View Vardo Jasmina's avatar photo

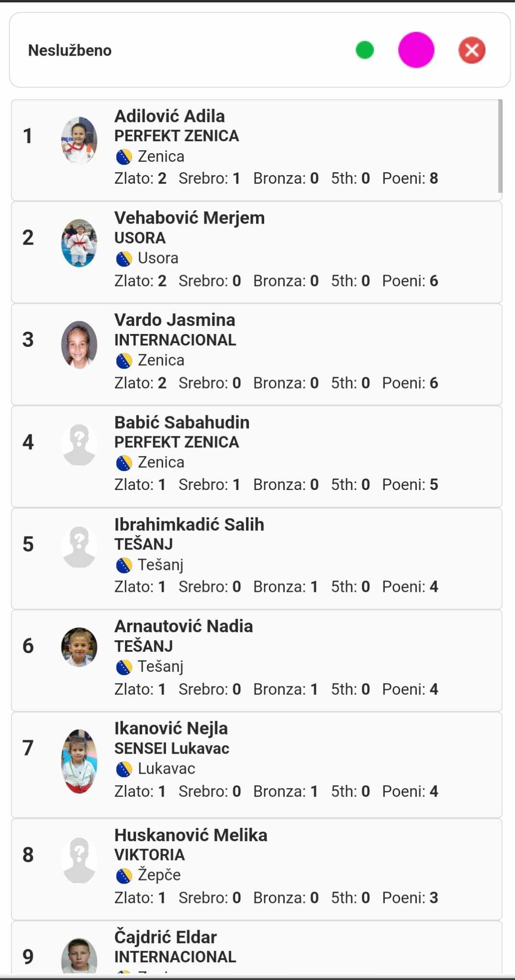pos(79,345)
